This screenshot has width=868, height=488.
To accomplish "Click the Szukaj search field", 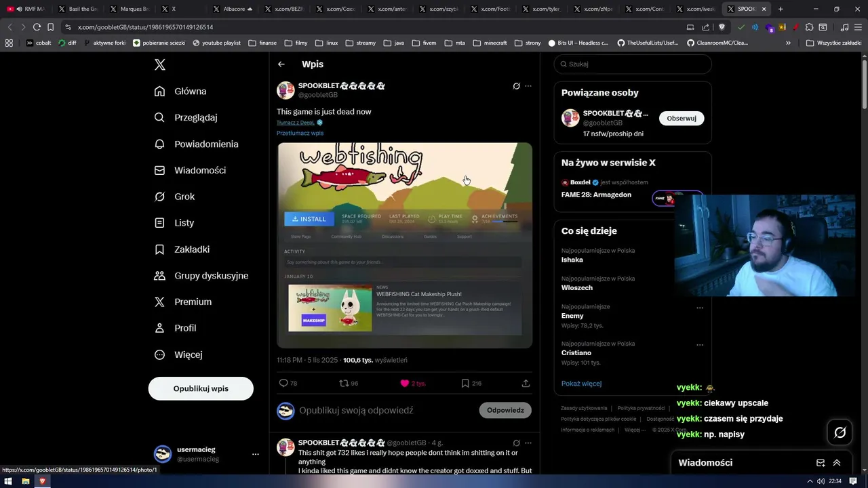I will click(x=633, y=64).
